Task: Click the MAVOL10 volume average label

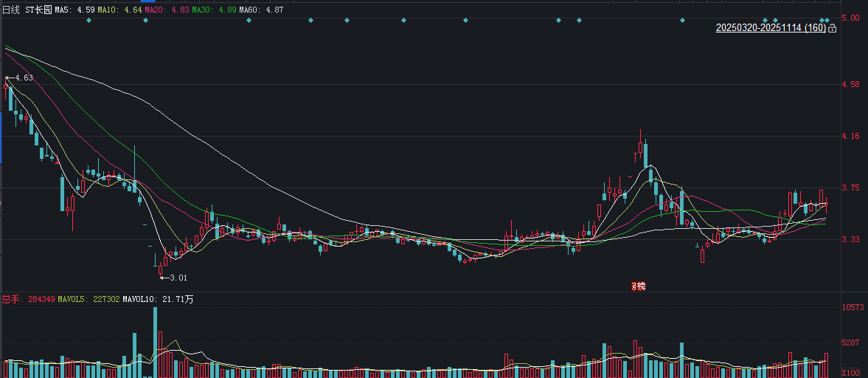Action: [158, 299]
